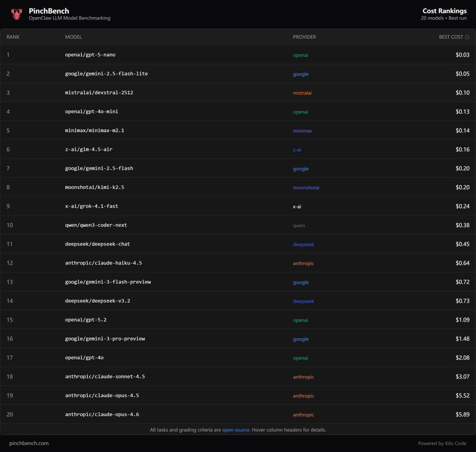Click the qwen provider label
This screenshot has width=476, height=452.
[299, 226]
